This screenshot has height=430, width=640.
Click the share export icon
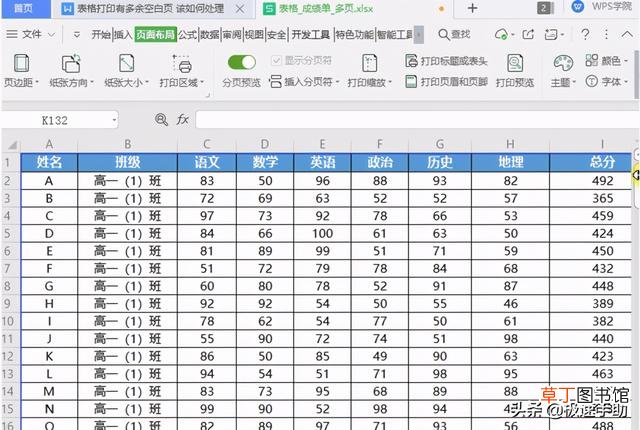(528, 34)
